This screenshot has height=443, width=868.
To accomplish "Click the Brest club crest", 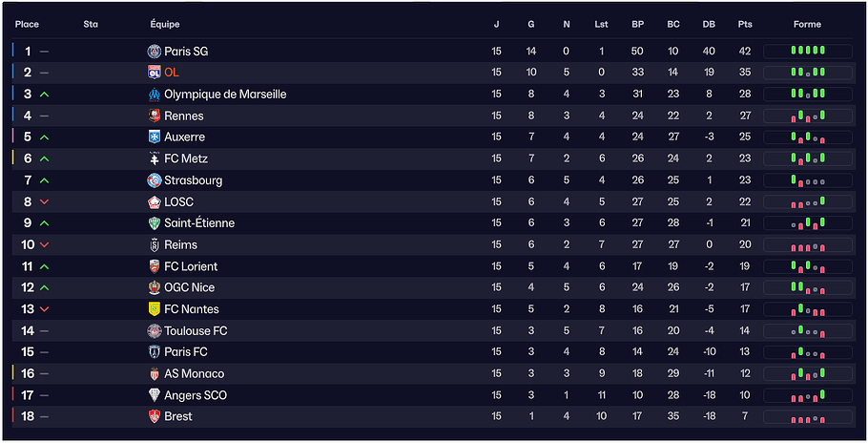I will tap(155, 416).
